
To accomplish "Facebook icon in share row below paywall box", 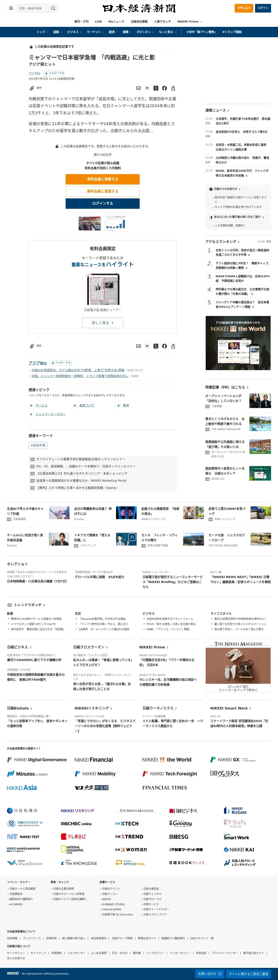I will (164, 346).
